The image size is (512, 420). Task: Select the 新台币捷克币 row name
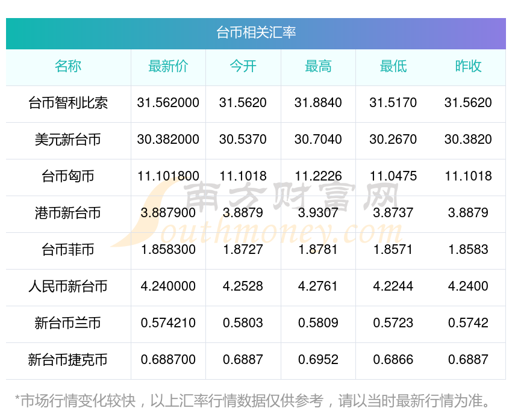68,360
